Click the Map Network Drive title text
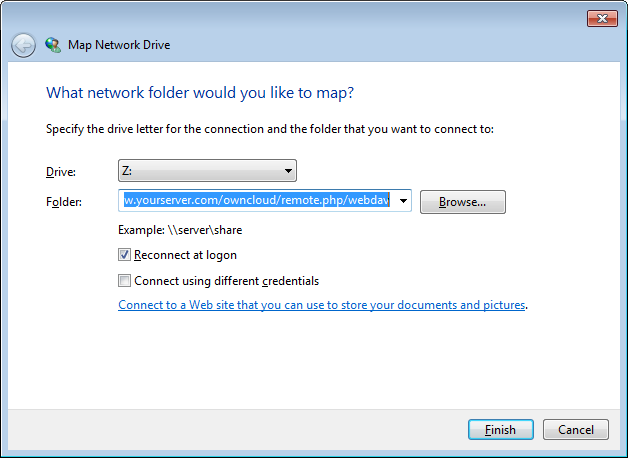This screenshot has height=458, width=628. pyautogui.click(x=119, y=45)
